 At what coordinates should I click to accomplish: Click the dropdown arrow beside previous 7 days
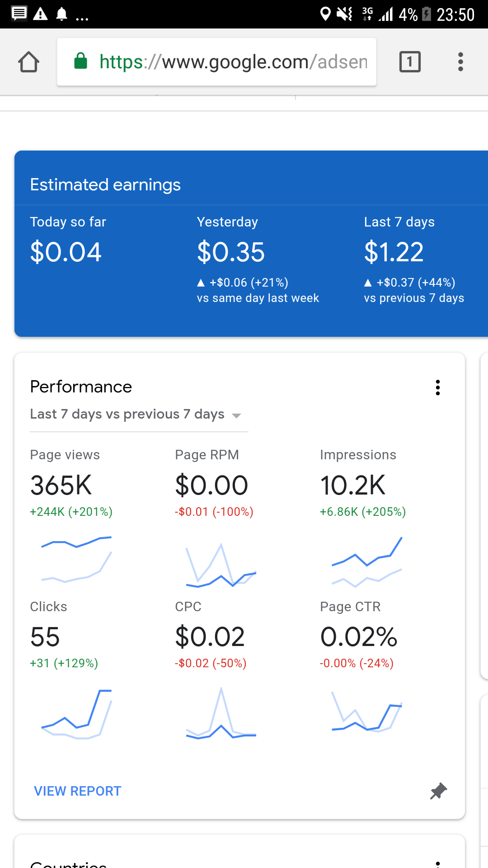click(x=236, y=415)
